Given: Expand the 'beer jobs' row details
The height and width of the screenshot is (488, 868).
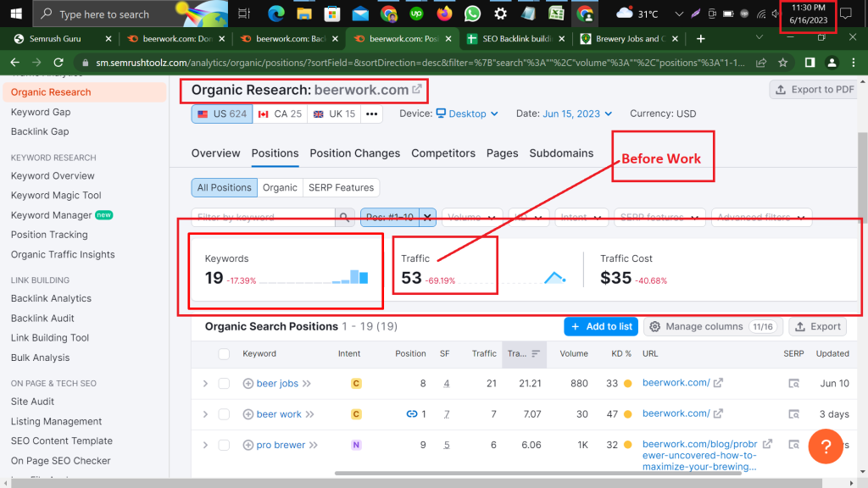Looking at the screenshot, I should click(205, 384).
